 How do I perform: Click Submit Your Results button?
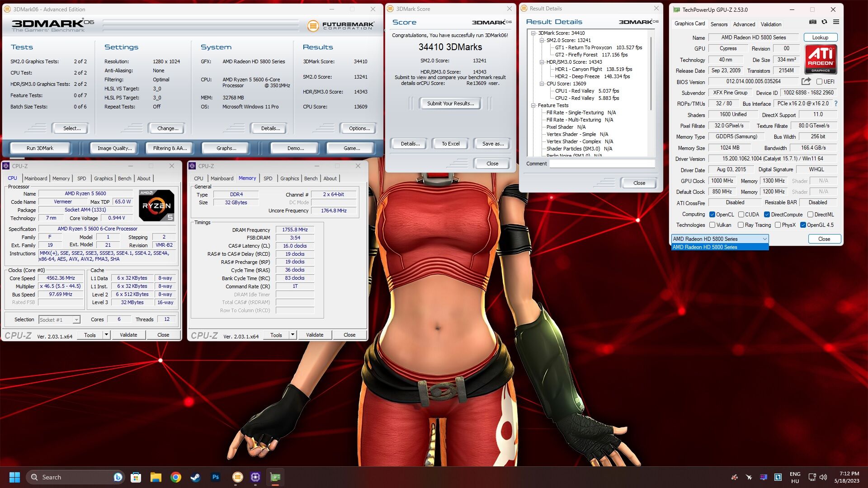451,103
